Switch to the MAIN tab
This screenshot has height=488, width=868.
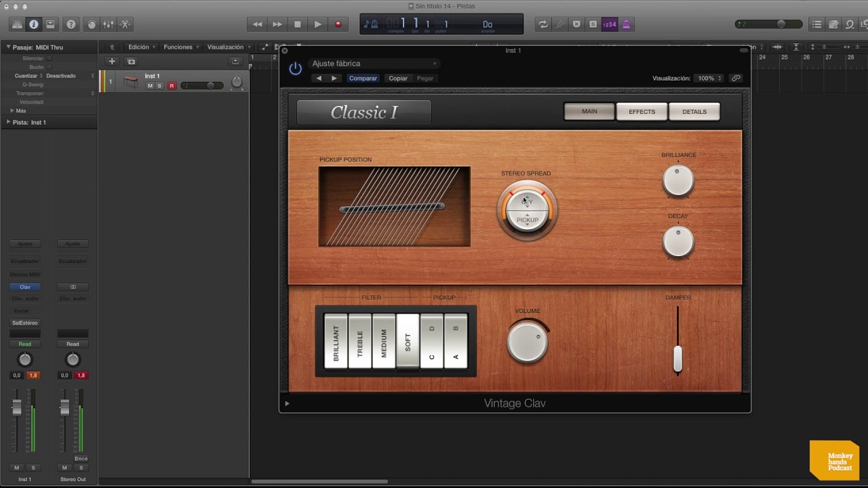[x=589, y=112]
